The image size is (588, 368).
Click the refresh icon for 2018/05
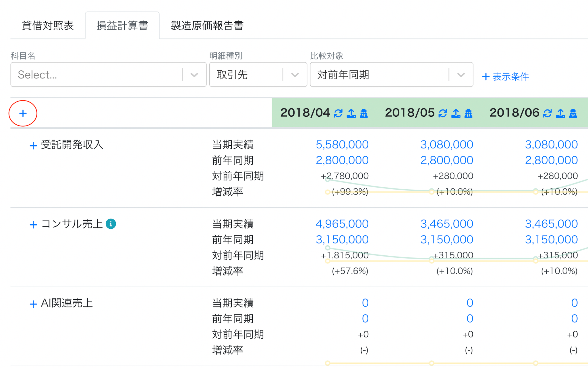click(442, 113)
